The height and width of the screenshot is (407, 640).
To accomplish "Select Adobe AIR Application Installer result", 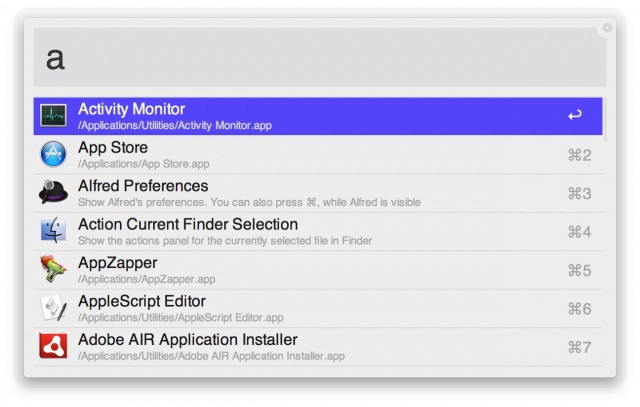I will pos(188,340).
